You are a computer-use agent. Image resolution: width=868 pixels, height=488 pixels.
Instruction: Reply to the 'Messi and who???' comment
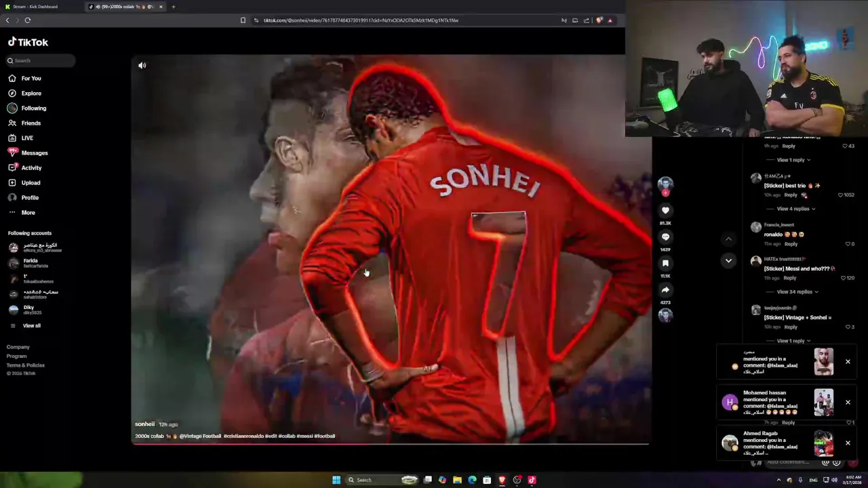(x=790, y=278)
